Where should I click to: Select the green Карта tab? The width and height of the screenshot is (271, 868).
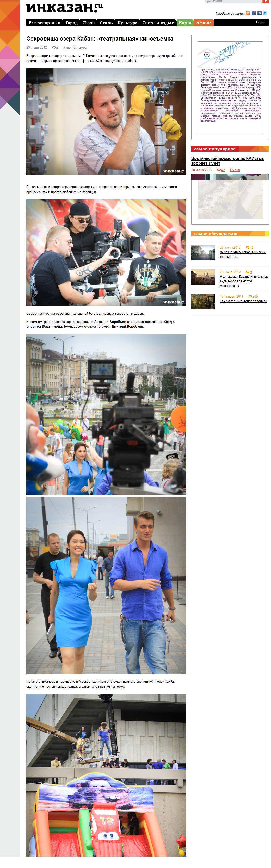185,23
